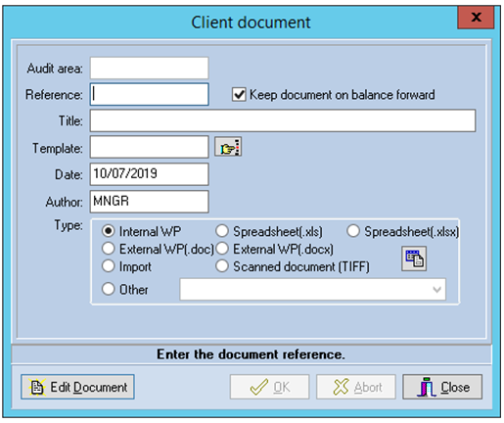Open the Other type dropdown list
The height and width of the screenshot is (423, 504).
[436, 290]
